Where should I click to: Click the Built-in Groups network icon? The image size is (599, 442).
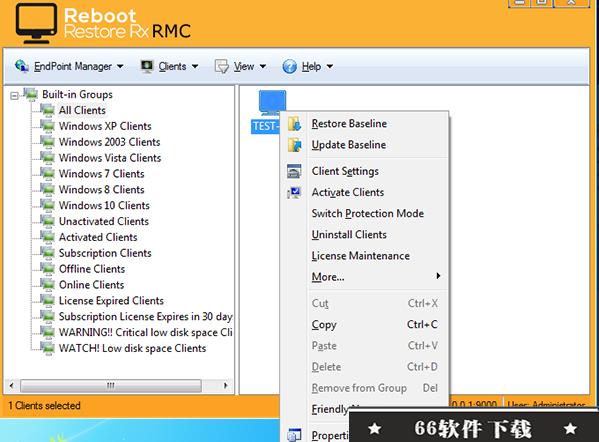(x=31, y=94)
